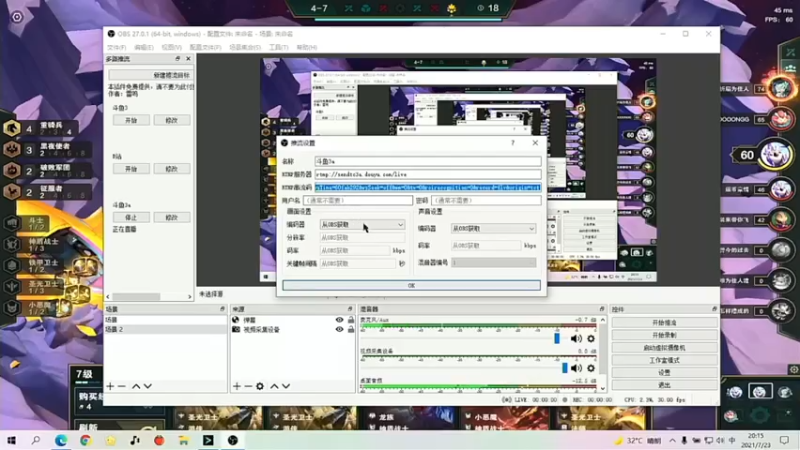This screenshot has height=450, width=800.
Task: Open gear settings for 视频采集设备 audio
Action: point(591,368)
